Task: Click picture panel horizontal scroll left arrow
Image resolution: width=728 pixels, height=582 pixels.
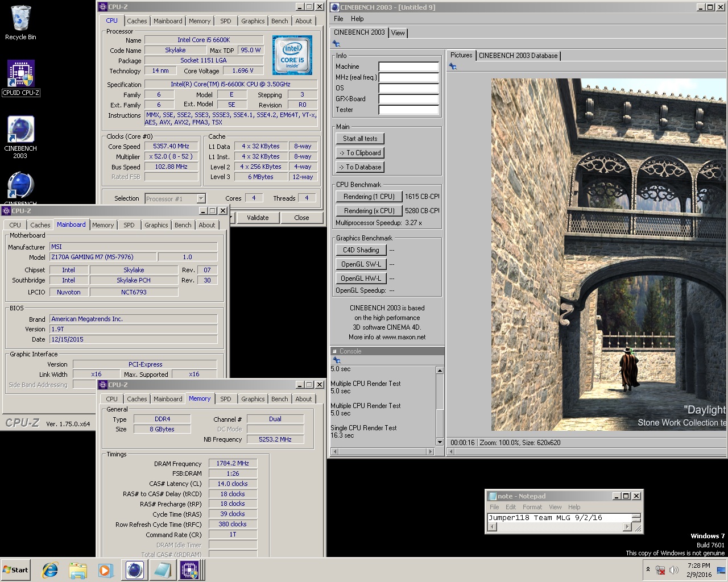Action: pyautogui.click(x=452, y=452)
